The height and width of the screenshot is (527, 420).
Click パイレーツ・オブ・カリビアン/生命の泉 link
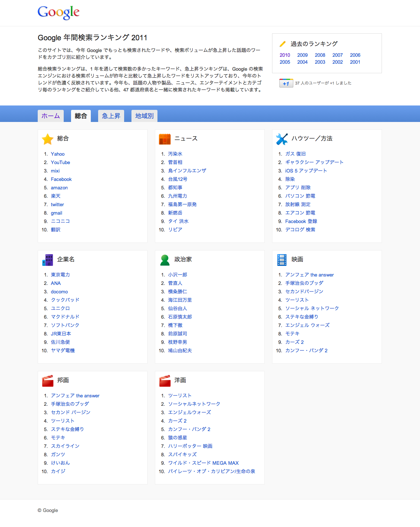click(212, 472)
